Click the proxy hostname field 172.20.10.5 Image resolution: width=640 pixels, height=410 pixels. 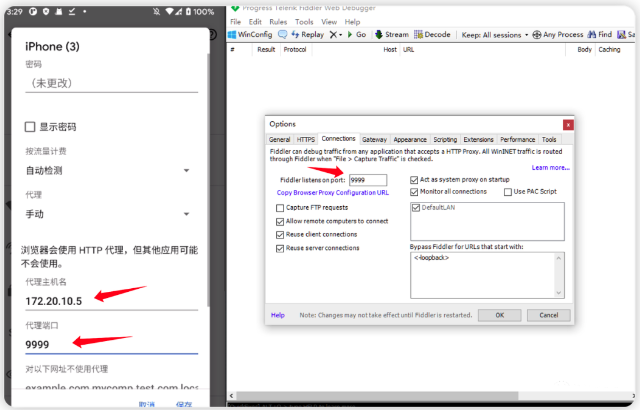111,301
